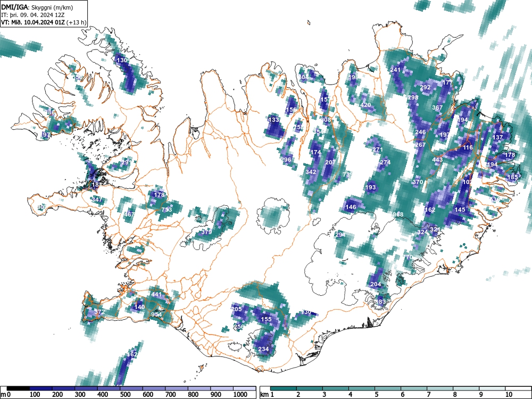Click the 'DMI/IGA: Skyggni (m/km)' title text
This screenshot has width=532, height=399.
37,7
